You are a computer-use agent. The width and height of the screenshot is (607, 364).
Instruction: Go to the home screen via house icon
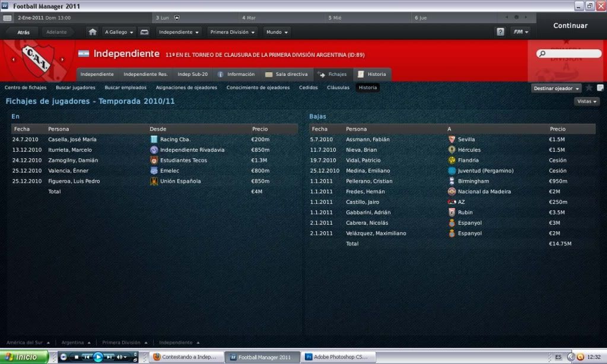tap(93, 32)
